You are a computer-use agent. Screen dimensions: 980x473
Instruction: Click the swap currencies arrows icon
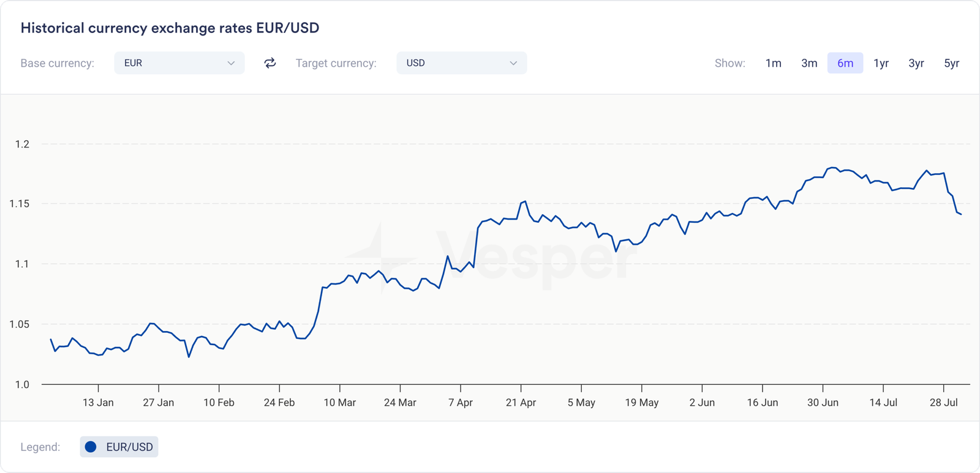pos(270,63)
